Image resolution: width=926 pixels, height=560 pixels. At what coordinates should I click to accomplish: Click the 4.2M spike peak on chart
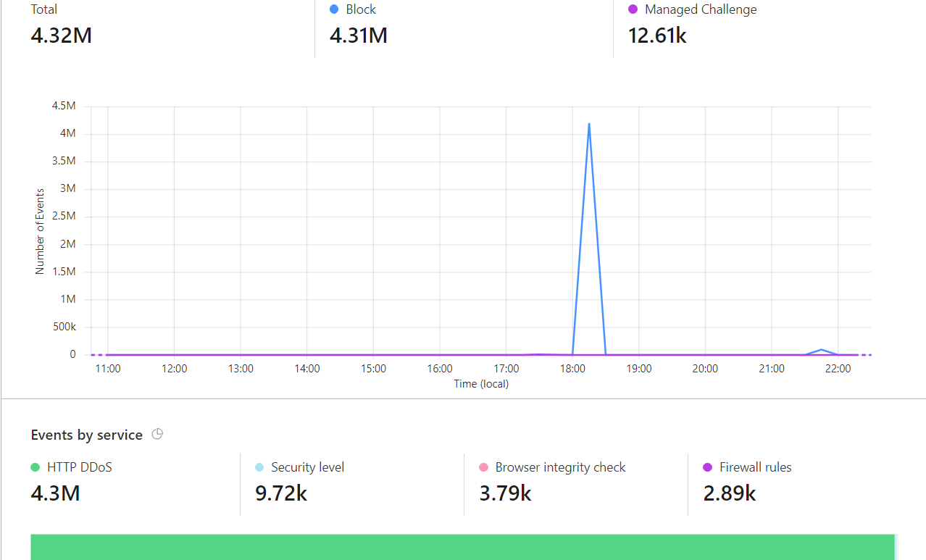[589, 124]
